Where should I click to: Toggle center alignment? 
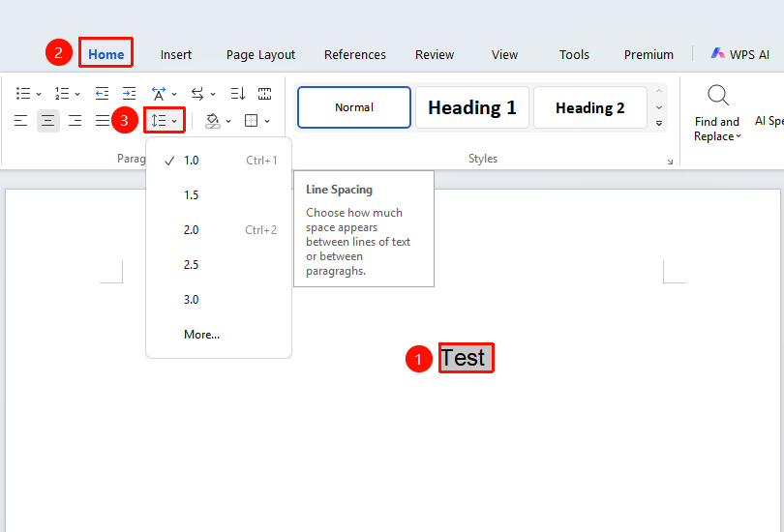[48, 120]
